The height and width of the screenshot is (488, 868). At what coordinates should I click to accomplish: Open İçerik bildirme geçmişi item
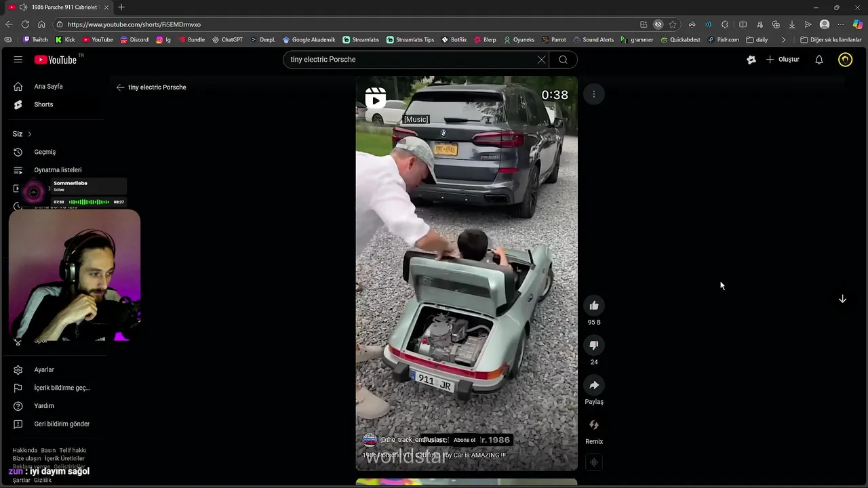click(x=62, y=388)
